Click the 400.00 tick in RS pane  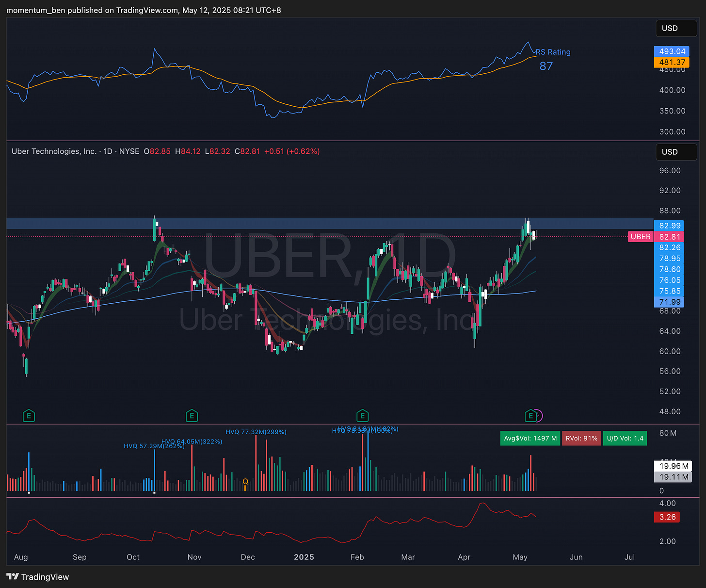[x=673, y=90]
